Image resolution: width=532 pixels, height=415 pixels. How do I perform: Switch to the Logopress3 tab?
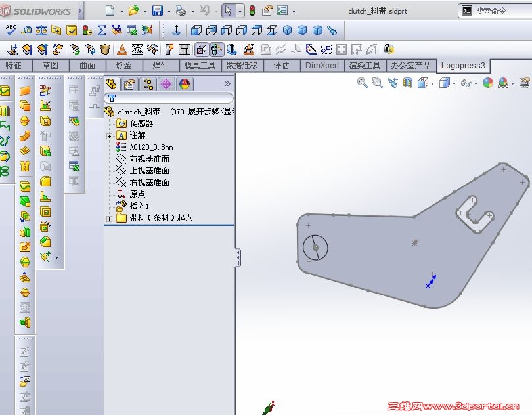point(463,66)
